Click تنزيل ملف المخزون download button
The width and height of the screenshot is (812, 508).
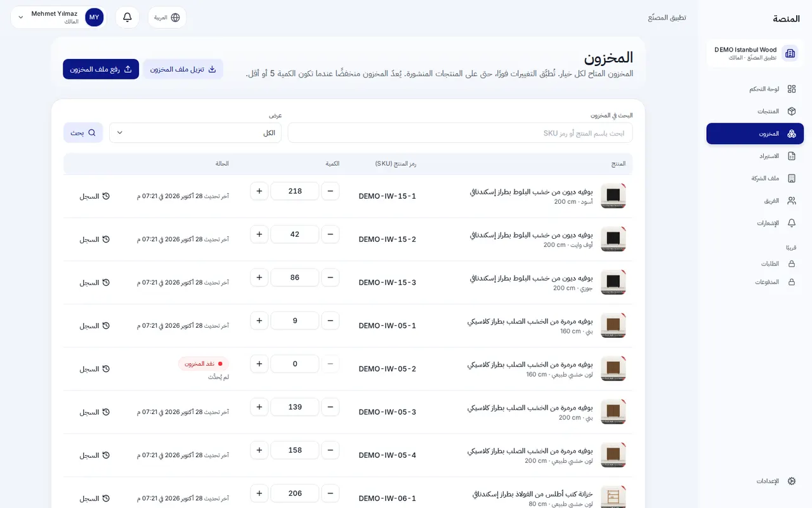point(183,69)
